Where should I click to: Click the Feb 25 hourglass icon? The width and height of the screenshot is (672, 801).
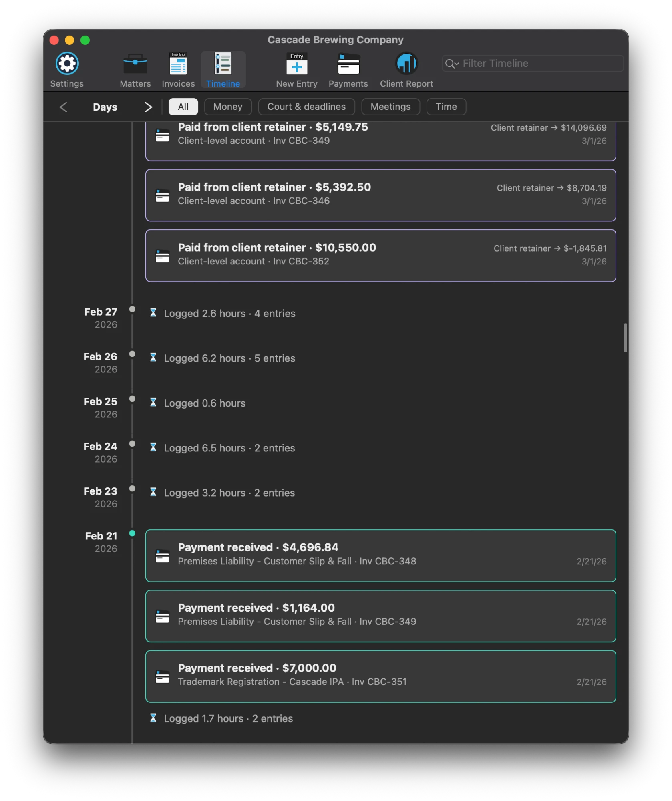click(x=153, y=403)
